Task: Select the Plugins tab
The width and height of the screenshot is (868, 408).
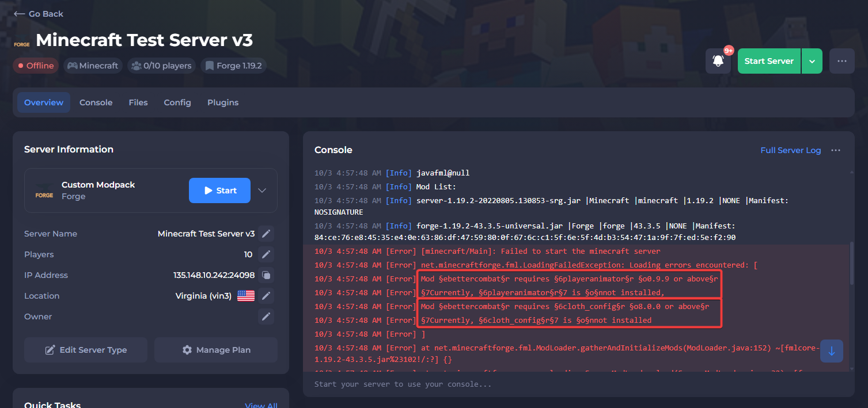Action: (223, 102)
